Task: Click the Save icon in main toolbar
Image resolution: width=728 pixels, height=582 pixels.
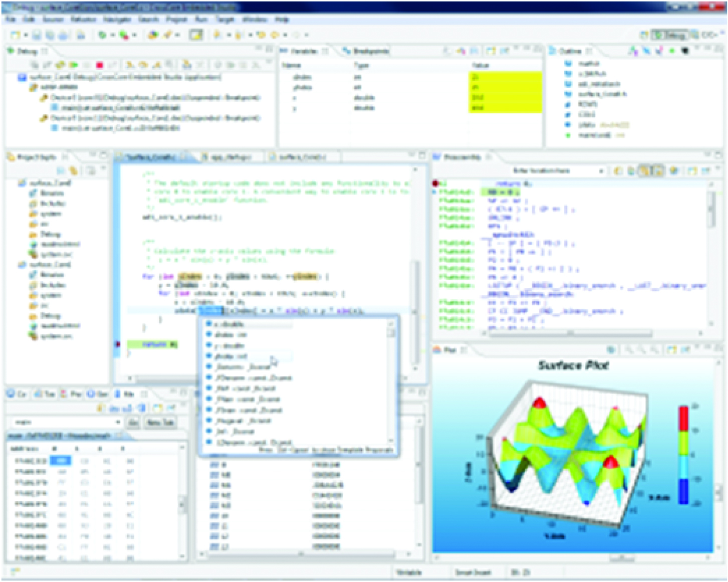Action: click(37, 35)
